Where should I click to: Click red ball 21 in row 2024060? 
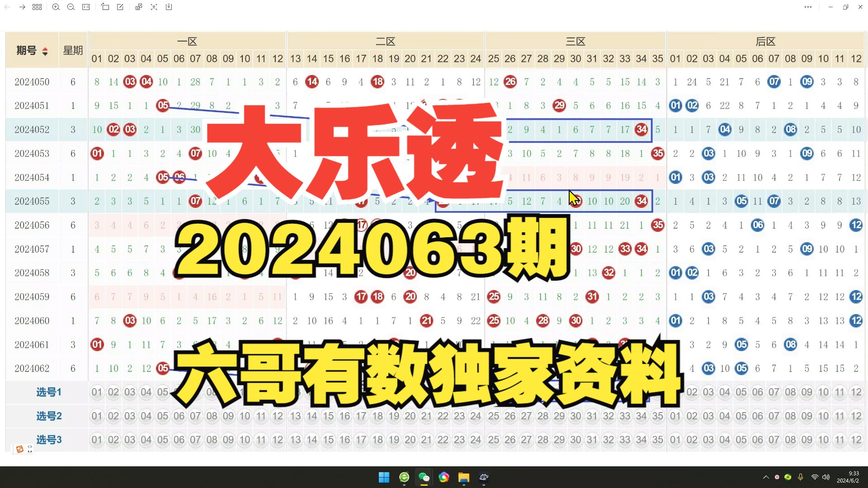[426, 321]
